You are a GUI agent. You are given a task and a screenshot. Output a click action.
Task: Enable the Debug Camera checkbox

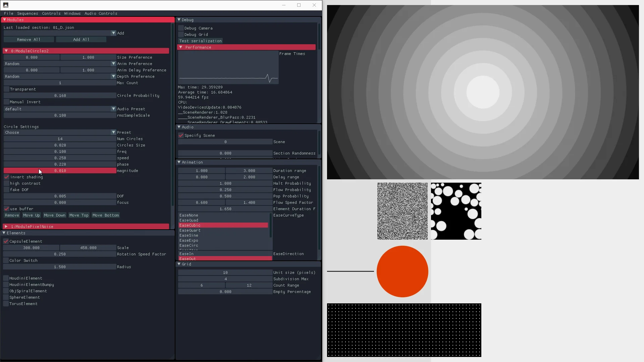tap(181, 28)
